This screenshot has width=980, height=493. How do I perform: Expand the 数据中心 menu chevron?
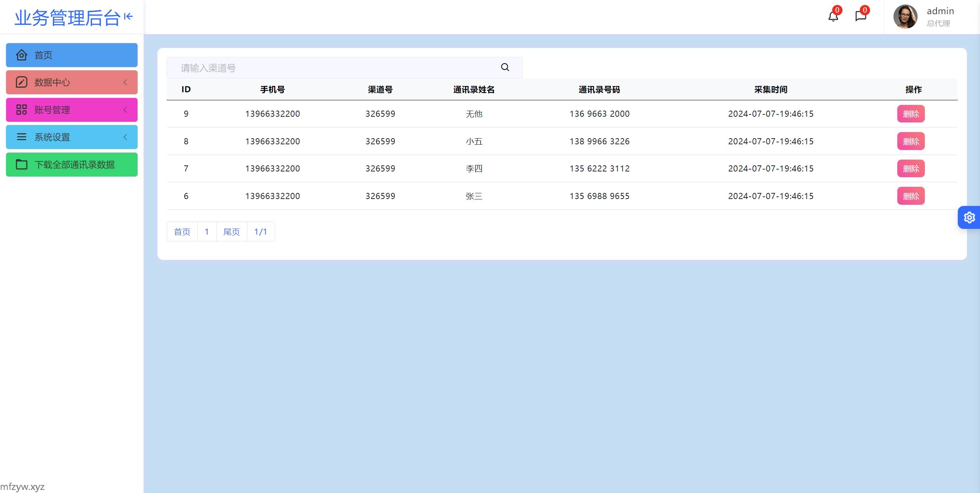125,82
